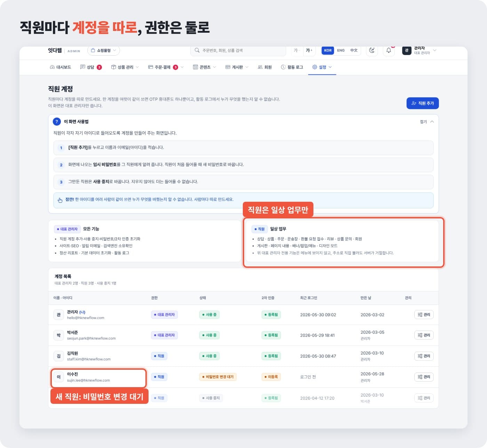Open the 회원 tab
Screen dimensions: 487x448
[x=265, y=67]
